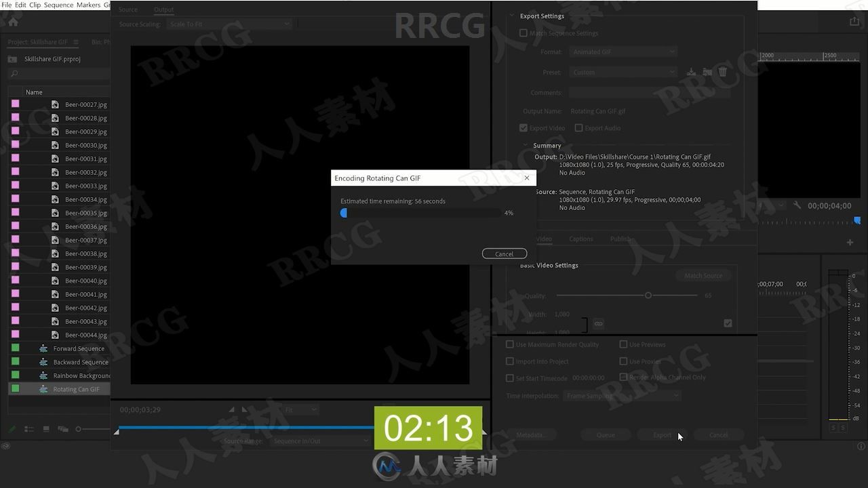The width and height of the screenshot is (868, 488).
Task: Open Project: Skillshare GIF panel menu
Action: click(x=76, y=42)
